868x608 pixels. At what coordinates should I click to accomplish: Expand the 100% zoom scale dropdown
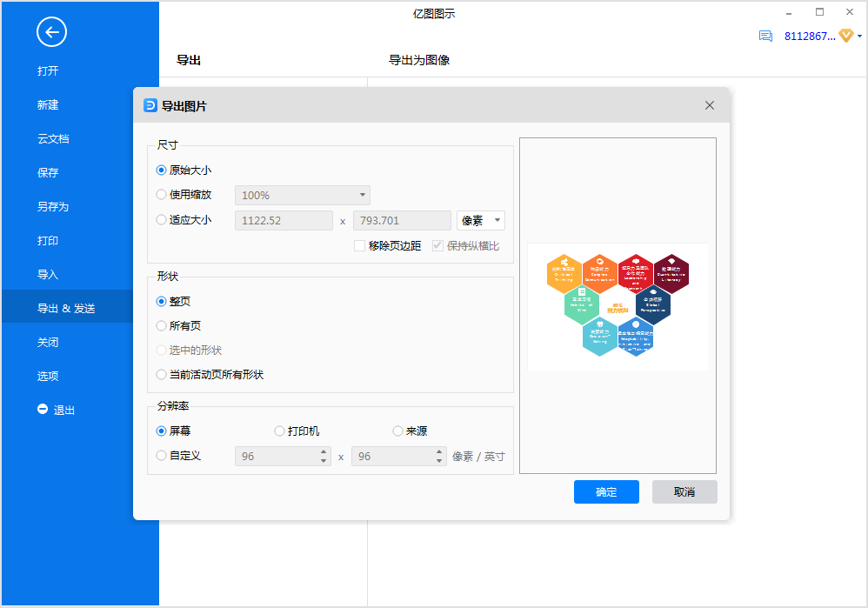click(x=362, y=195)
